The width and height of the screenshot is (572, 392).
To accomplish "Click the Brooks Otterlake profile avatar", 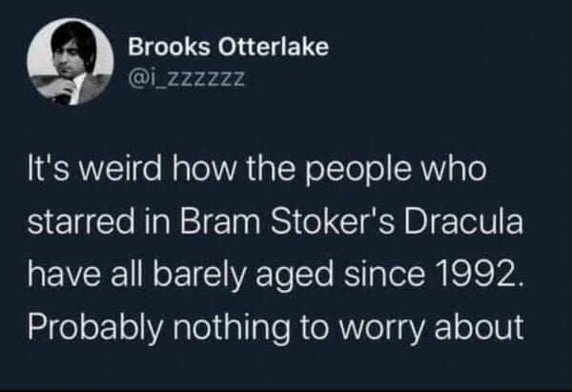I will (67, 62).
